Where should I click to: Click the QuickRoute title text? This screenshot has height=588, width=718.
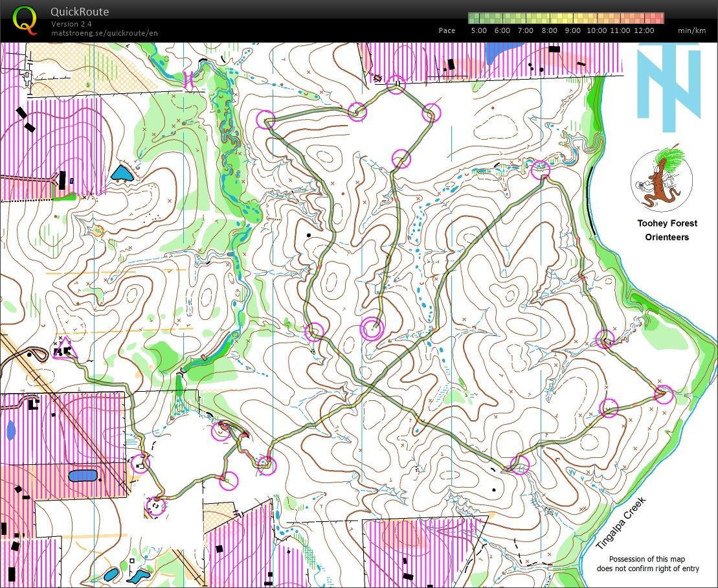point(80,11)
